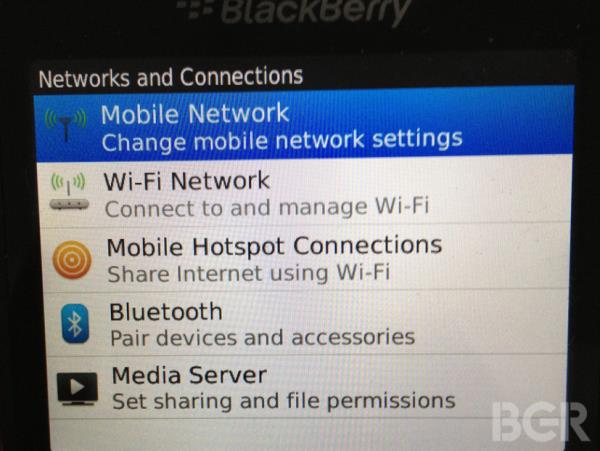Tap the Media Server play icon
The height and width of the screenshot is (451, 600).
pyautogui.click(x=77, y=389)
